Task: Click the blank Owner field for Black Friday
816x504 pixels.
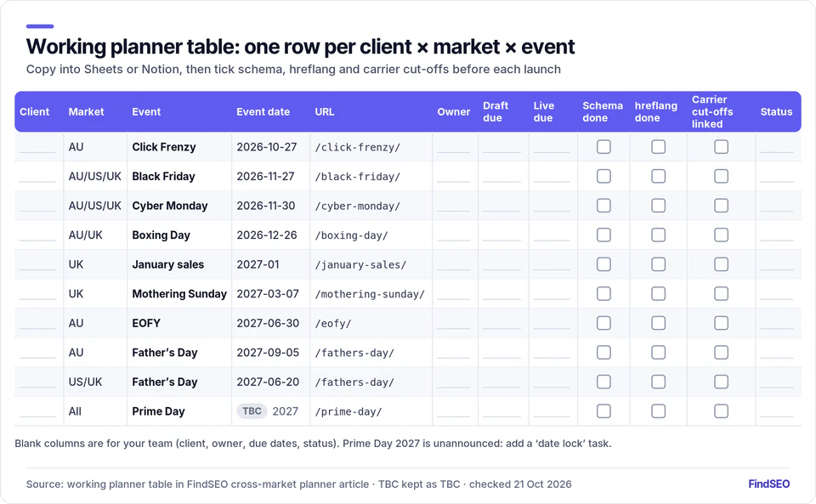Action: (454, 177)
